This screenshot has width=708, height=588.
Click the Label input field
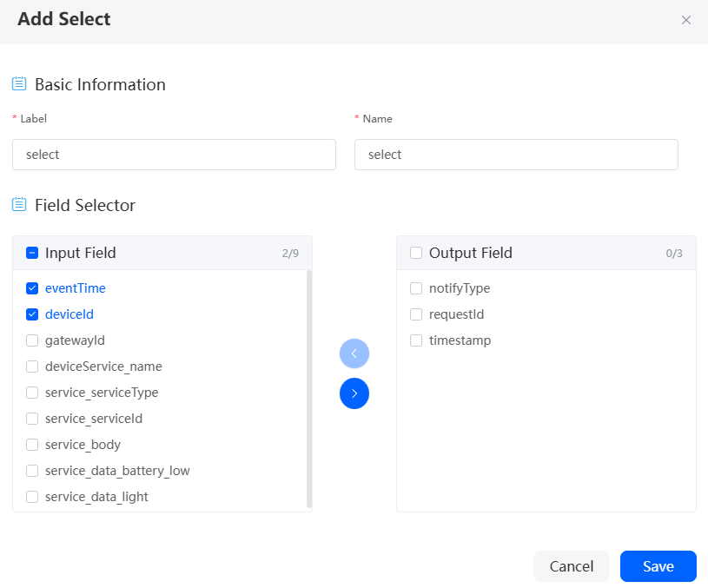tap(174, 155)
